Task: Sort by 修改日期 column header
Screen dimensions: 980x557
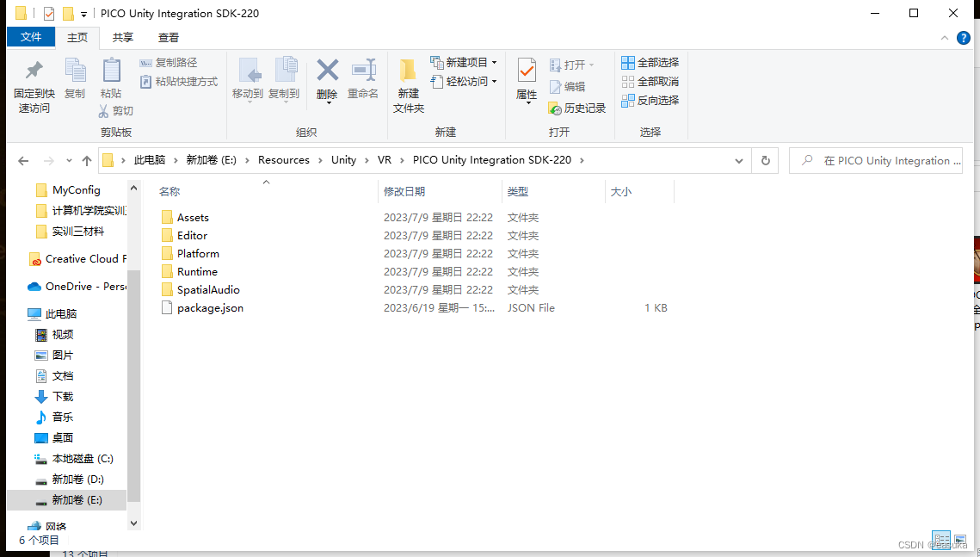Action: (404, 192)
